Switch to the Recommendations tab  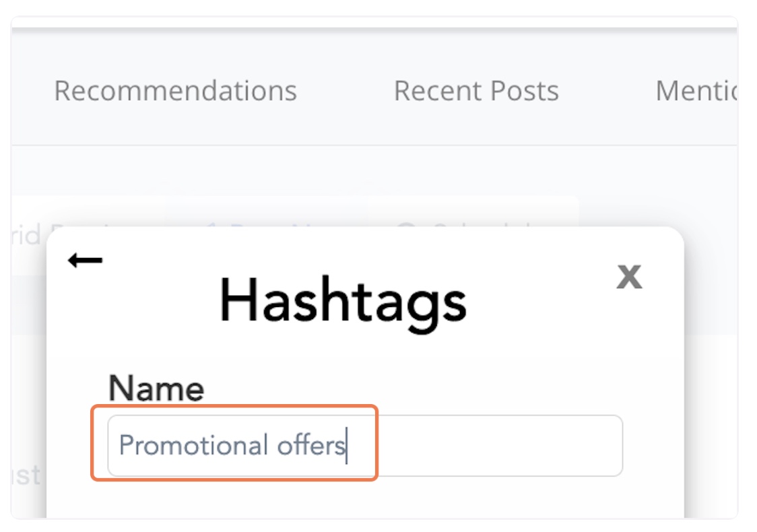click(x=175, y=91)
